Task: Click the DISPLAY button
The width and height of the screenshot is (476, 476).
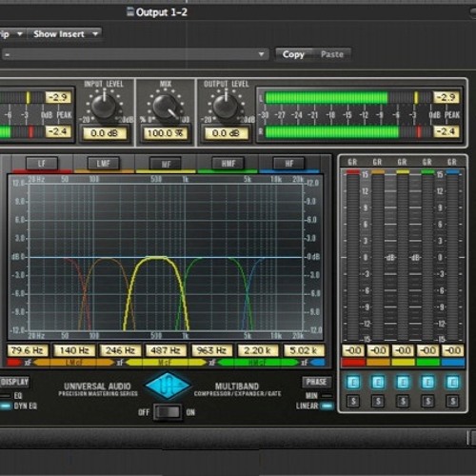Action: pos(14,382)
